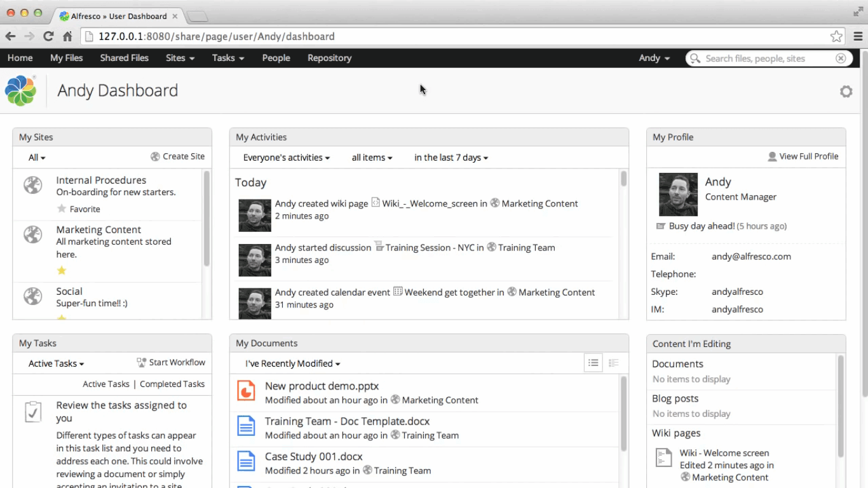The height and width of the screenshot is (488, 868).
Task: Select the Alfresco User Dashboard browser tab
Action: click(118, 16)
